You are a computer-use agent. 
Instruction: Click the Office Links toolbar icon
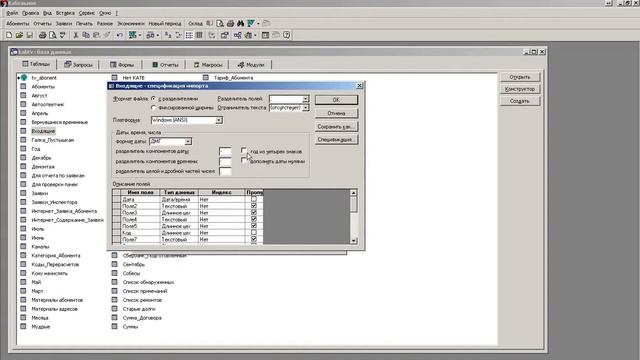click(x=132, y=36)
